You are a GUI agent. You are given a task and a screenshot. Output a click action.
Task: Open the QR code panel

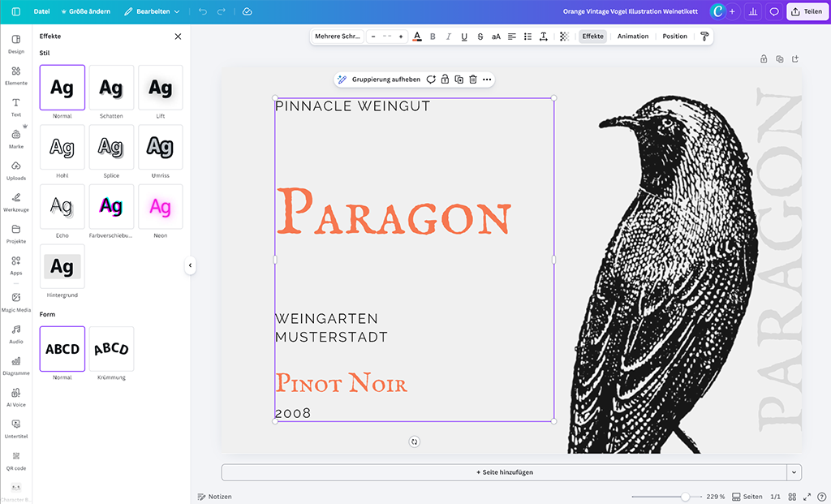click(x=16, y=461)
